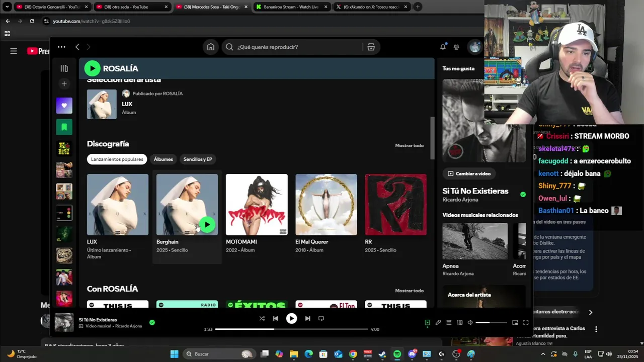Open Spotify from the Windows taskbar
The image size is (644, 362).
click(397, 354)
